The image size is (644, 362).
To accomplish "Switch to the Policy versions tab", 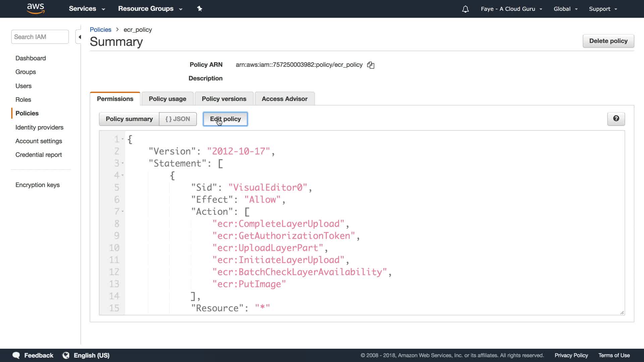I will pyautogui.click(x=224, y=99).
